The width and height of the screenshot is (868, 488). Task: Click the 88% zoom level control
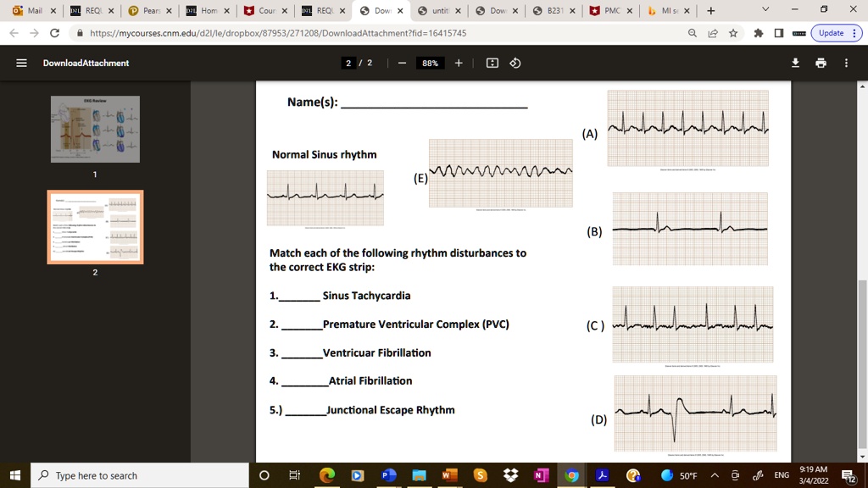tap(430, 63)
